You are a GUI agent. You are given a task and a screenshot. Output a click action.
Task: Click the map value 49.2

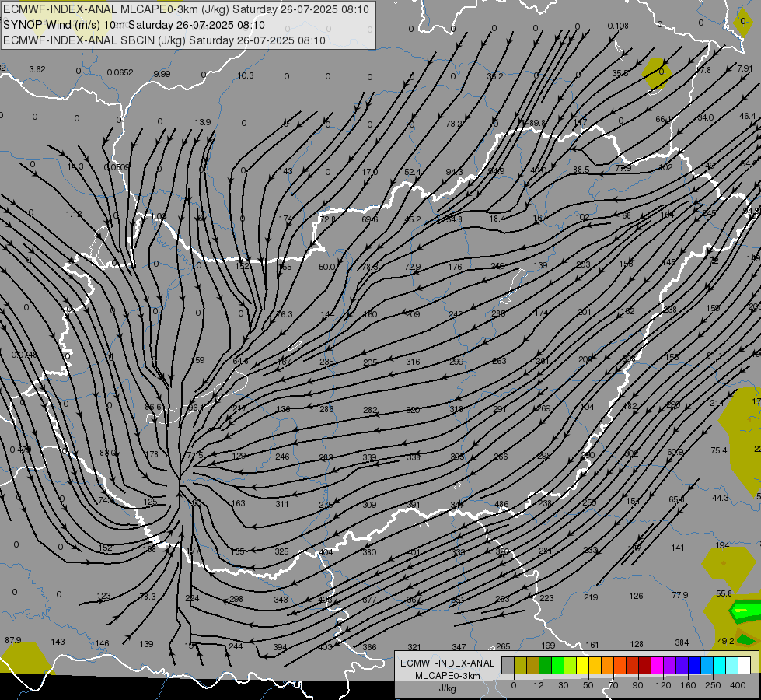click(725, 641)
